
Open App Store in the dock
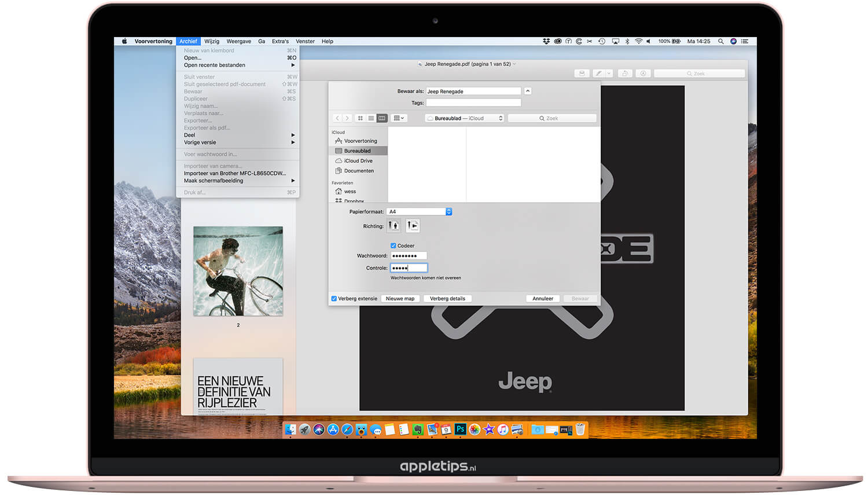[333, 430]
